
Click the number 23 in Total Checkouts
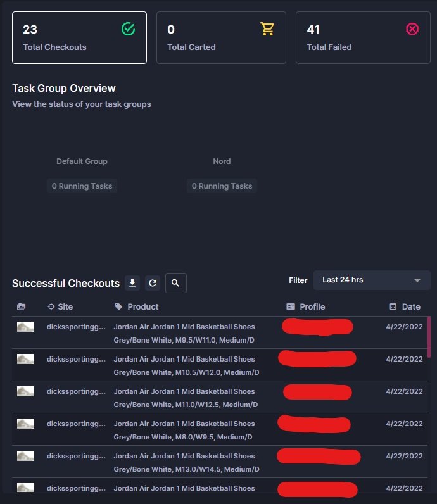pyautogui.click(x=30, y=30)
